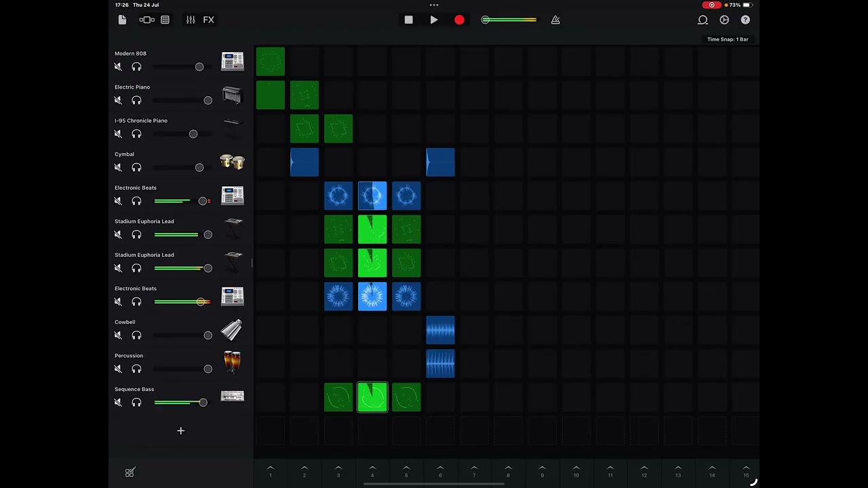Click the Cymbal track volume slider knob

[199, 167]
